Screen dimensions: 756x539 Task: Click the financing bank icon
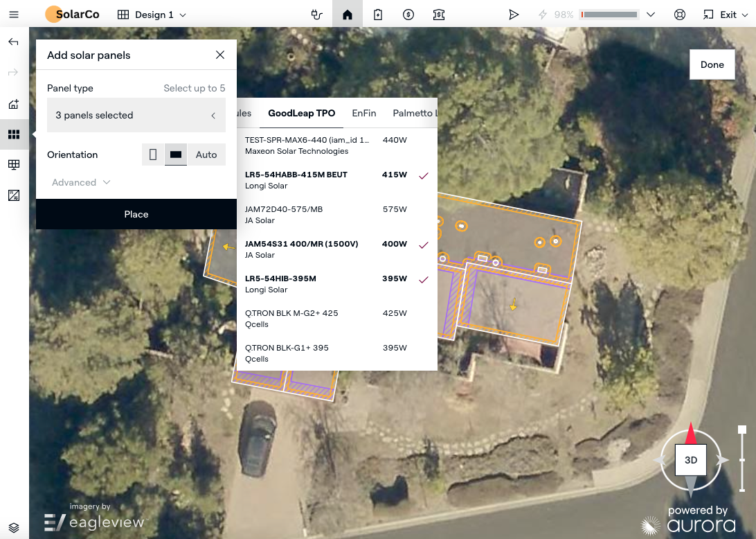439,15
